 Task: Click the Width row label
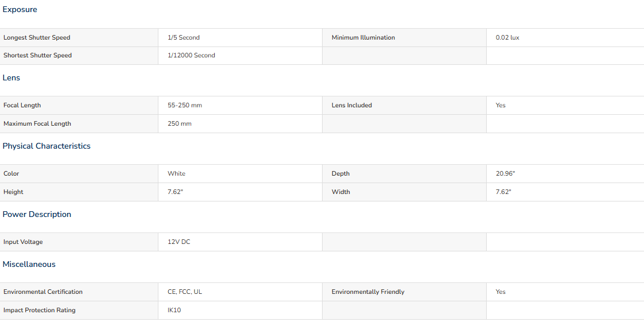tap(341, 192)
